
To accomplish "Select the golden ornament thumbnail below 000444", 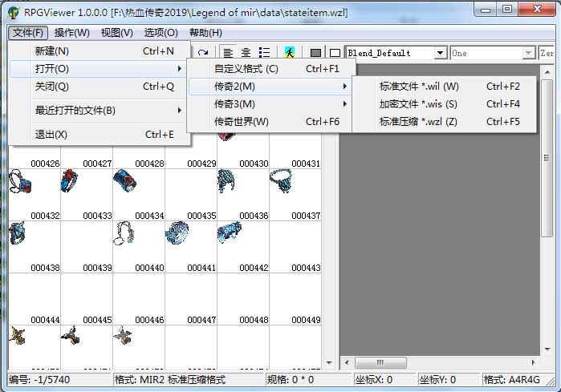I will tap(17, 336).
